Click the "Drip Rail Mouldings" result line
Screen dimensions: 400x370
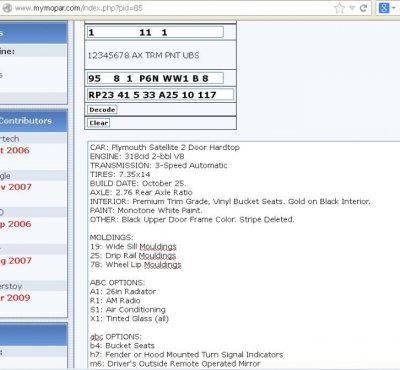[x=133, y=256]
